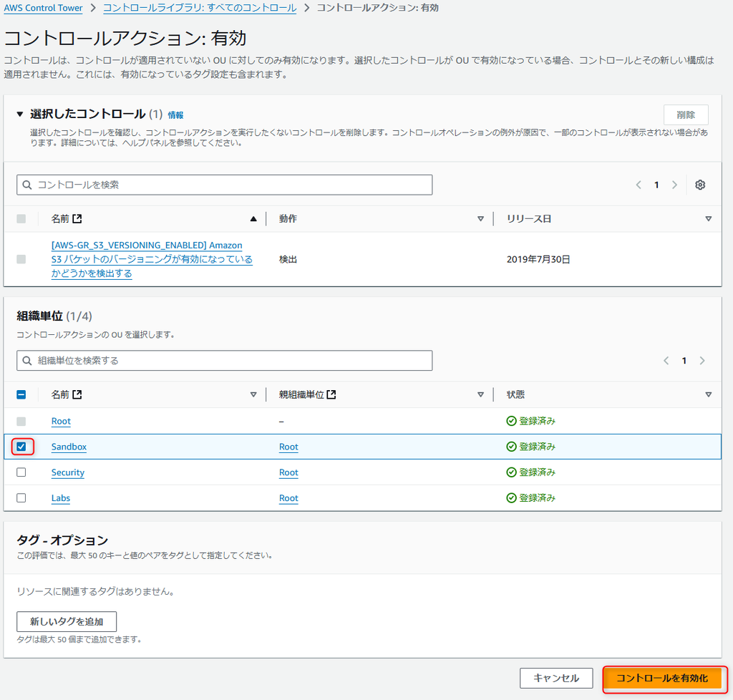
Task: Open the parent Root link in the Security row
Action: click(x=288, y=473)
